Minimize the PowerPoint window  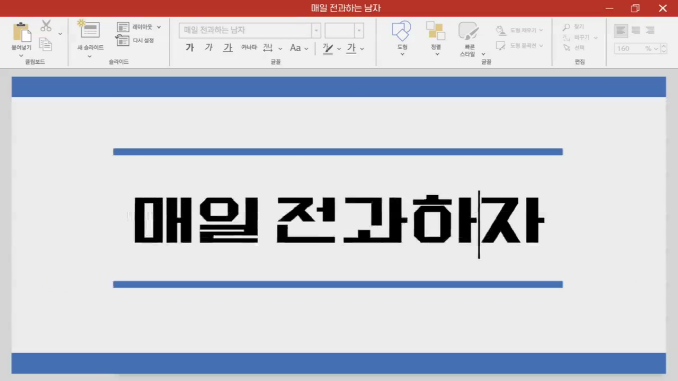(x=609, y=8)
